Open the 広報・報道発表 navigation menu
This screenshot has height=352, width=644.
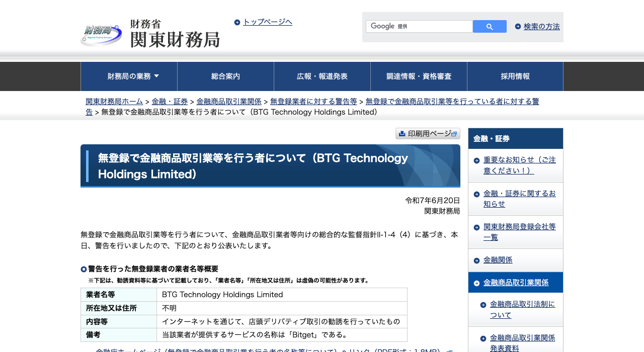tap(322, 76)
